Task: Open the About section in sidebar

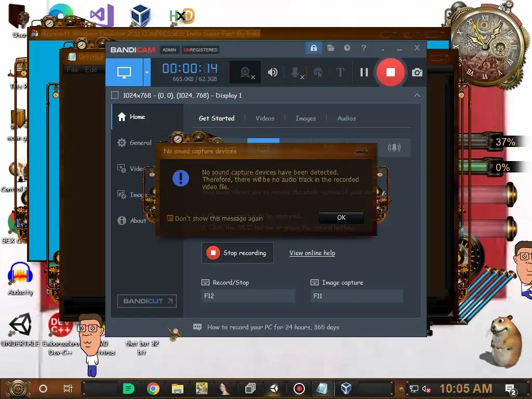Action: point(131,220)
